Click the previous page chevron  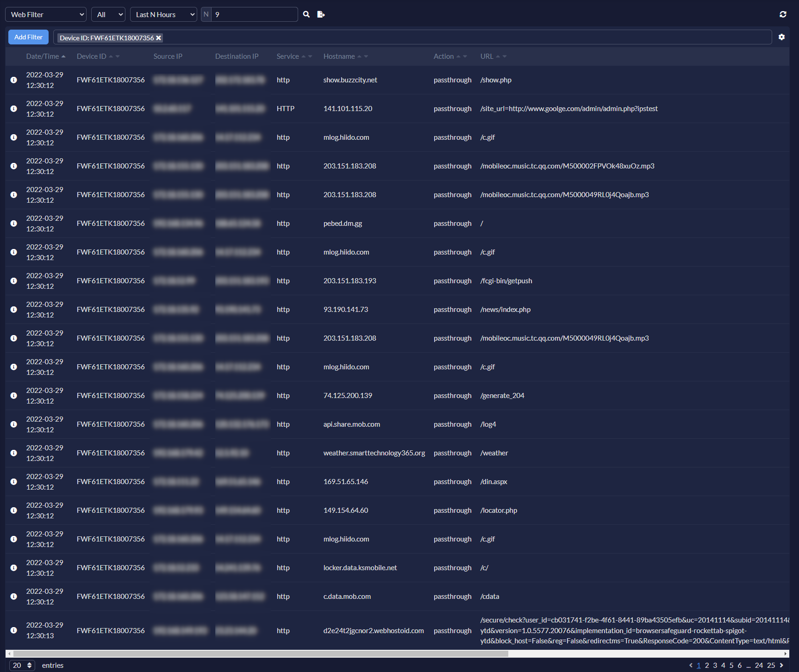(x=691, y=665)
